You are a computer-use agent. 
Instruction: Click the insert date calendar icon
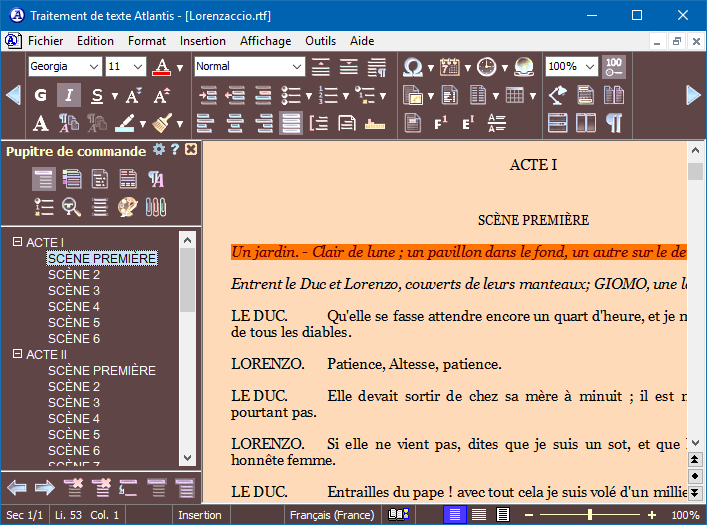pos(449,67)
